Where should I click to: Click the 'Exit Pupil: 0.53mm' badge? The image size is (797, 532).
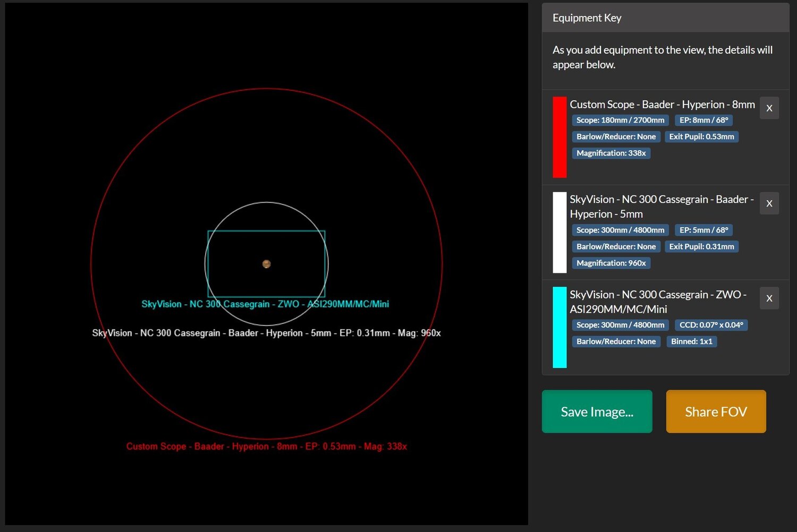(x=701, y=137)
